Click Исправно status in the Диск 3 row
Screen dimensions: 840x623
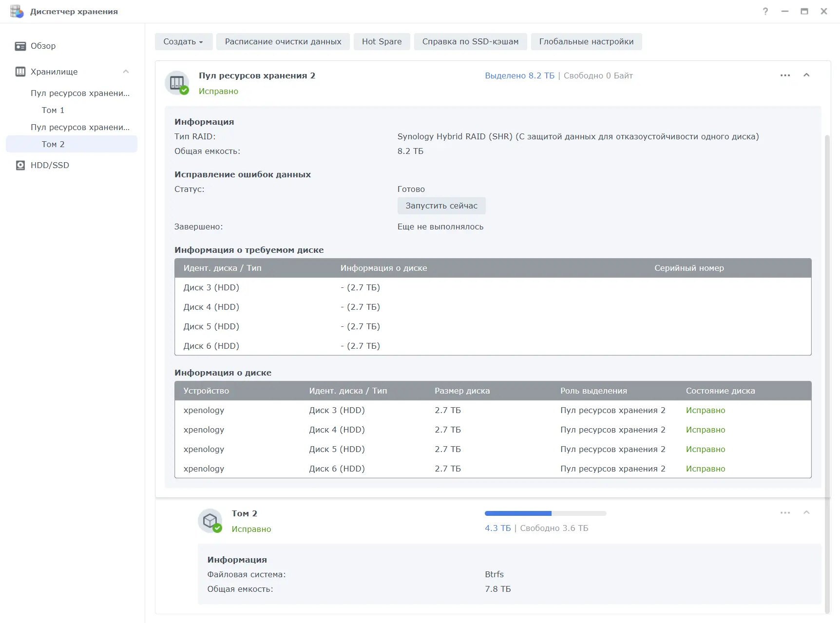click(706, 410)
